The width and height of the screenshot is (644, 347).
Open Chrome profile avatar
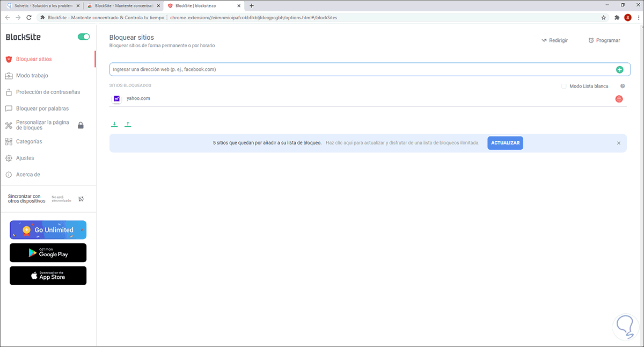[628, 17]
